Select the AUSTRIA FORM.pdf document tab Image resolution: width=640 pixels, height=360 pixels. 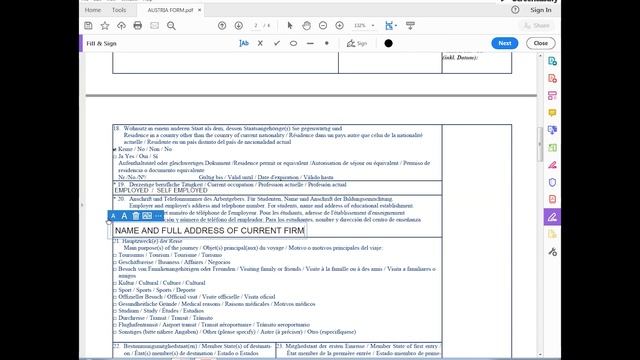click(170, 10)
